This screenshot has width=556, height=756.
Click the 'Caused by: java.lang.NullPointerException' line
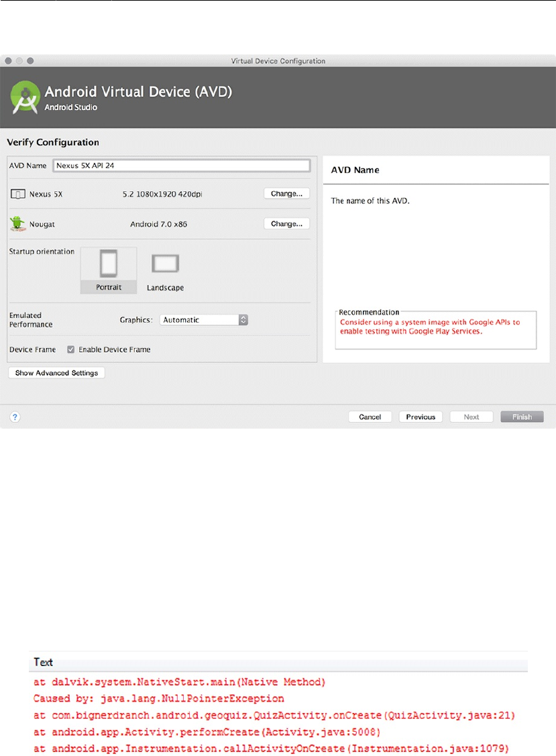(159, 698)
